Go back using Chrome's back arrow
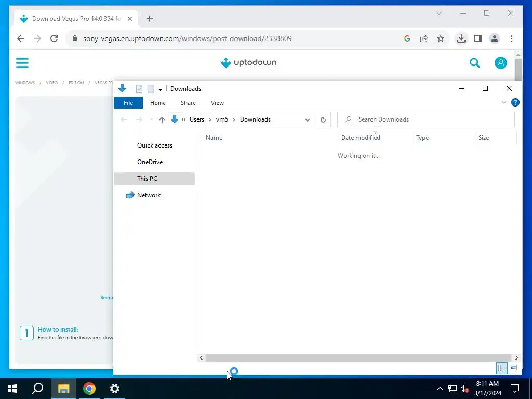532x399 pixels. 21,38
